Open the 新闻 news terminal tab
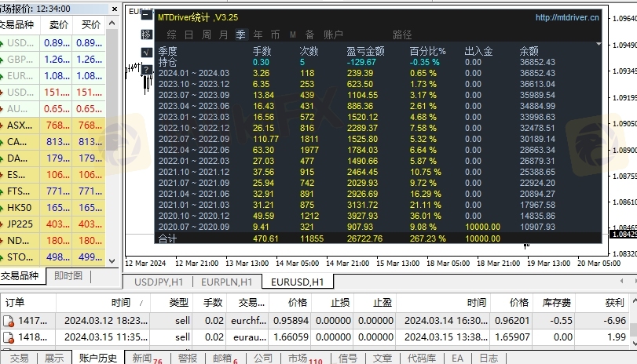This screenshot has height=364, width=637. (x=146, y=358)
